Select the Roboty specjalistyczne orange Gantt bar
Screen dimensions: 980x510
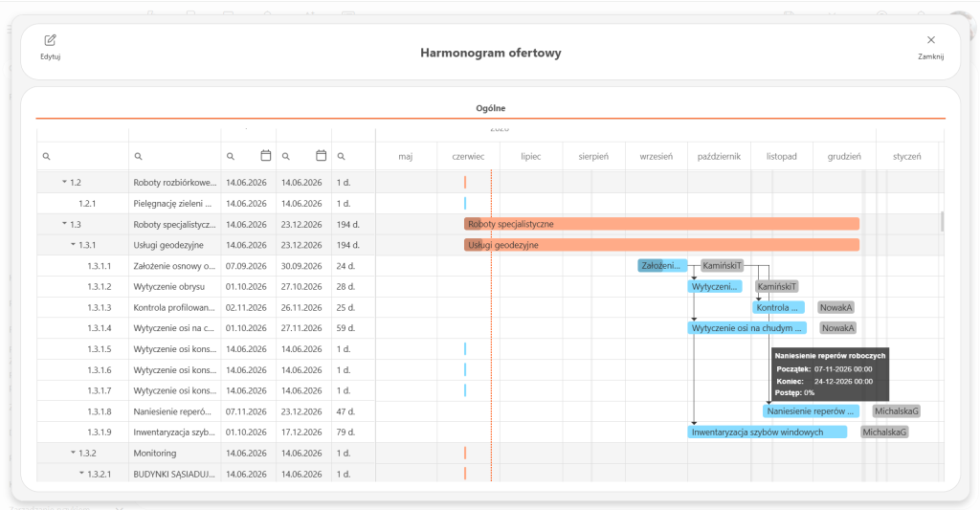point(661,224)
